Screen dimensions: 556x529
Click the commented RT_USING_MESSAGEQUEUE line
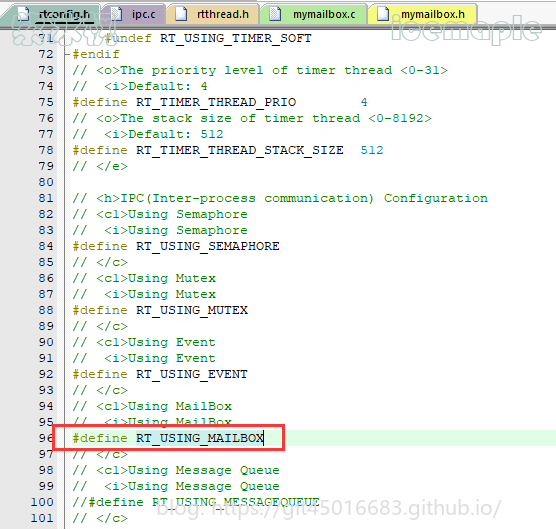pos(196,502)
